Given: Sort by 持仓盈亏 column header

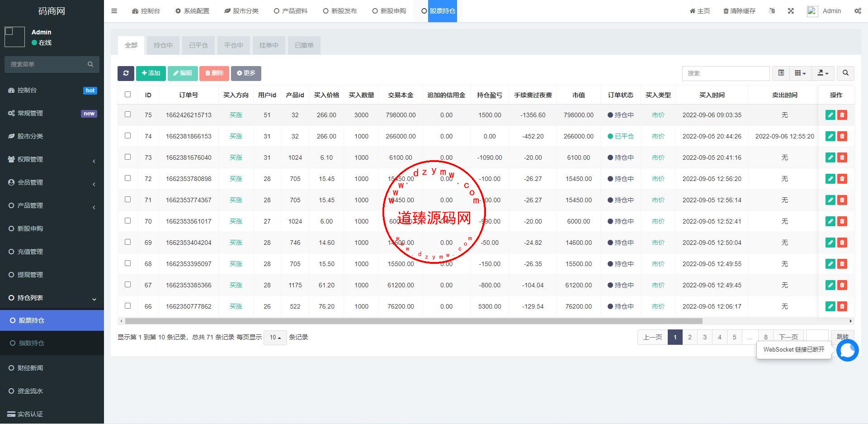Looking at the screenshot, I should 489,95.
